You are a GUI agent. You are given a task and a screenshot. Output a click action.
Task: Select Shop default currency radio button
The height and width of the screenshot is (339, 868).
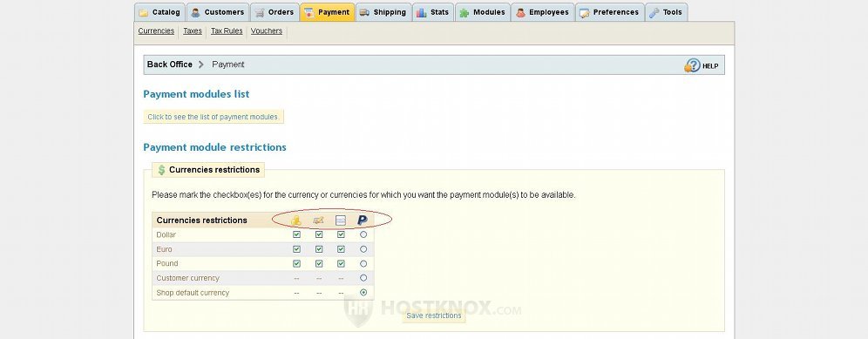363,293
